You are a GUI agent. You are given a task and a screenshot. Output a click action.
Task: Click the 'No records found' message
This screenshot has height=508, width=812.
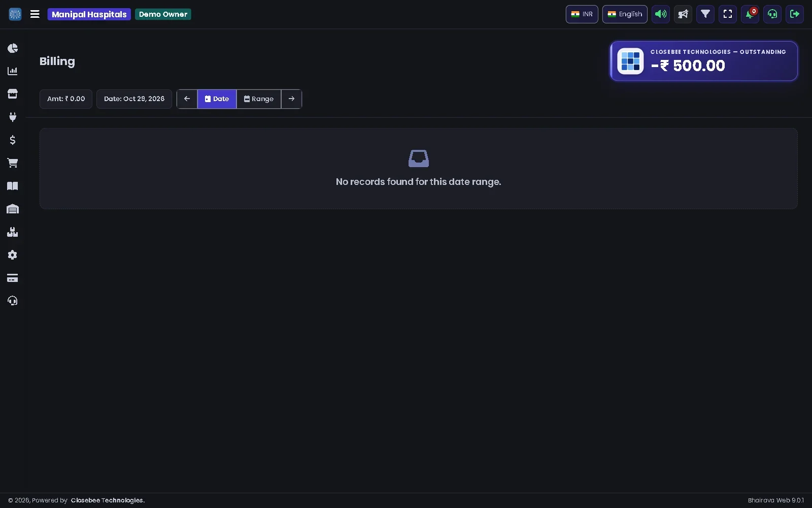418,182
